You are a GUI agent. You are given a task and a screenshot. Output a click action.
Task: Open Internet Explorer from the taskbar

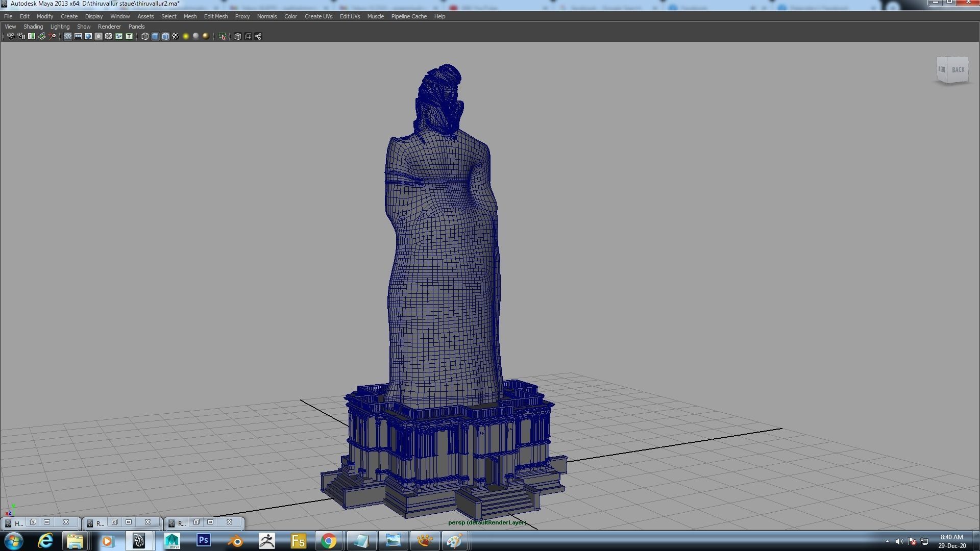point(45,540)
